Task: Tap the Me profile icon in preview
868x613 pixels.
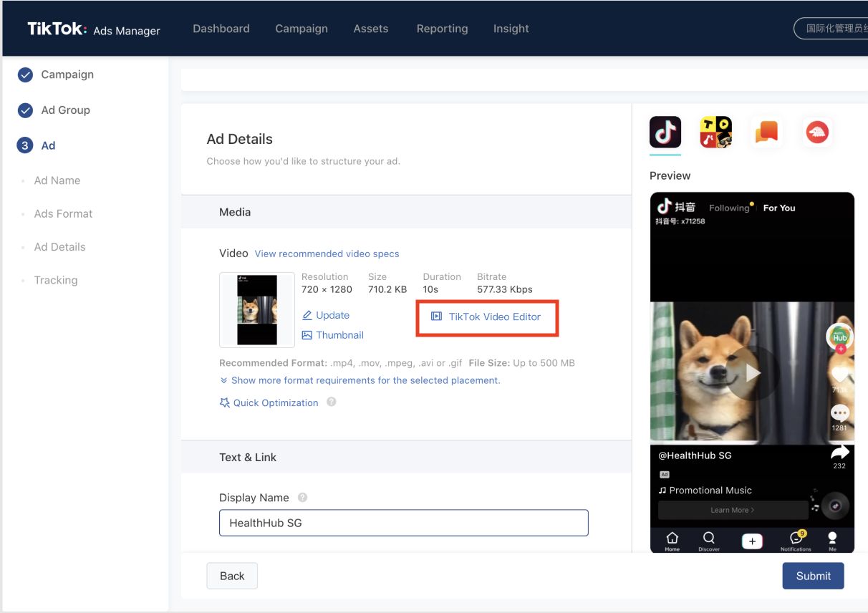Action: pos(832,541)
